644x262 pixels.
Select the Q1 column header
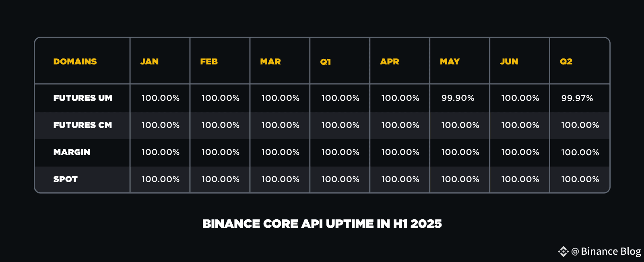[x=326, y=62]
